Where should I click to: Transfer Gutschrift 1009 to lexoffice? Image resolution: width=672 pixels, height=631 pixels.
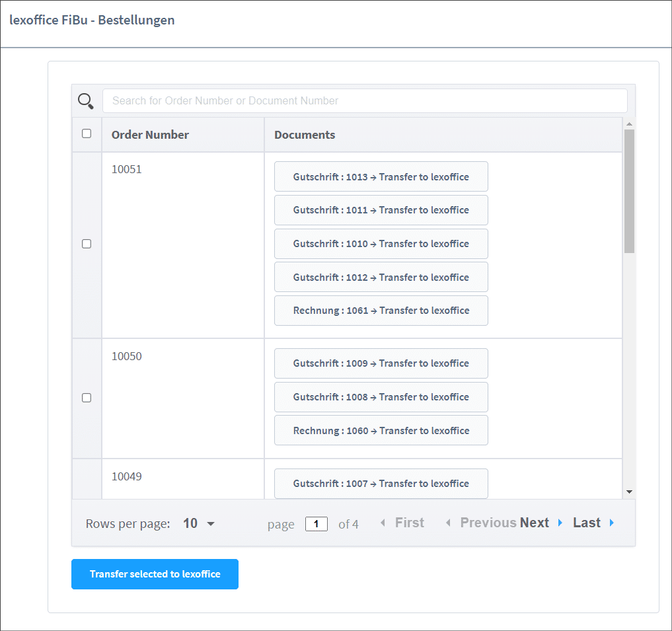click(x=381, y=363)
